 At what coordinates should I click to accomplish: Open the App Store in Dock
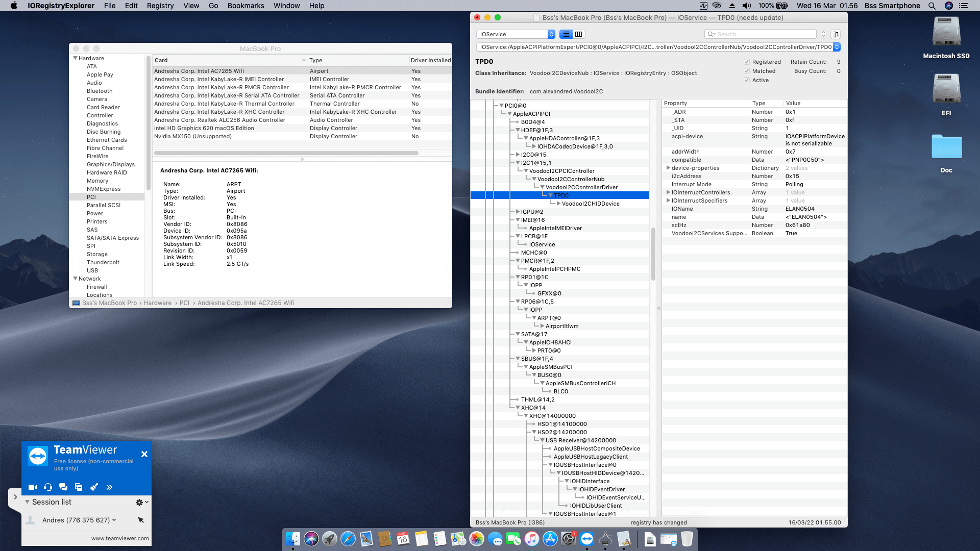[550, 539]
